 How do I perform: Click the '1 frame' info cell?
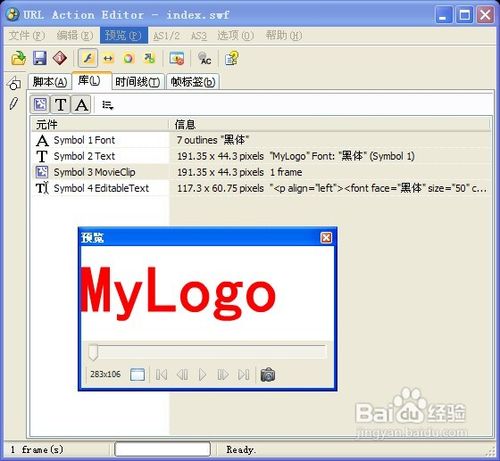tap(286, 172)
